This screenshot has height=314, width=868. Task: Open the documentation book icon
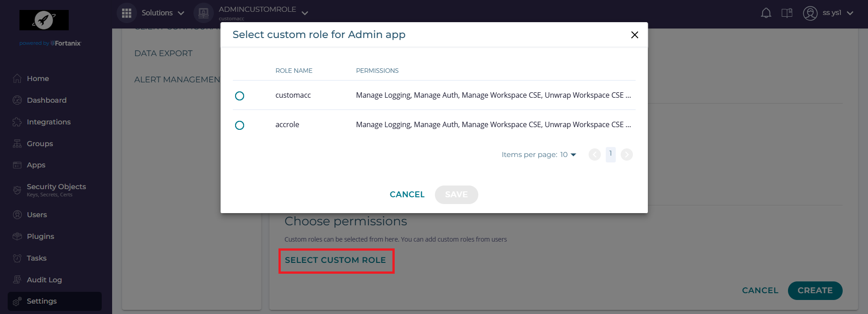coord(787,13)
